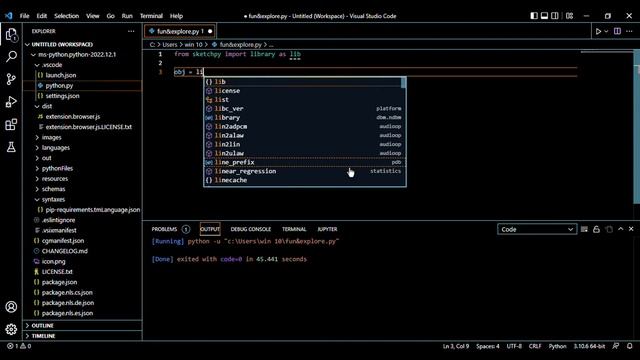Choose 'lib' autocomplete suggestion
This screenshot has height=360, width=640.
pyautogui.click(x=302, y=82)
